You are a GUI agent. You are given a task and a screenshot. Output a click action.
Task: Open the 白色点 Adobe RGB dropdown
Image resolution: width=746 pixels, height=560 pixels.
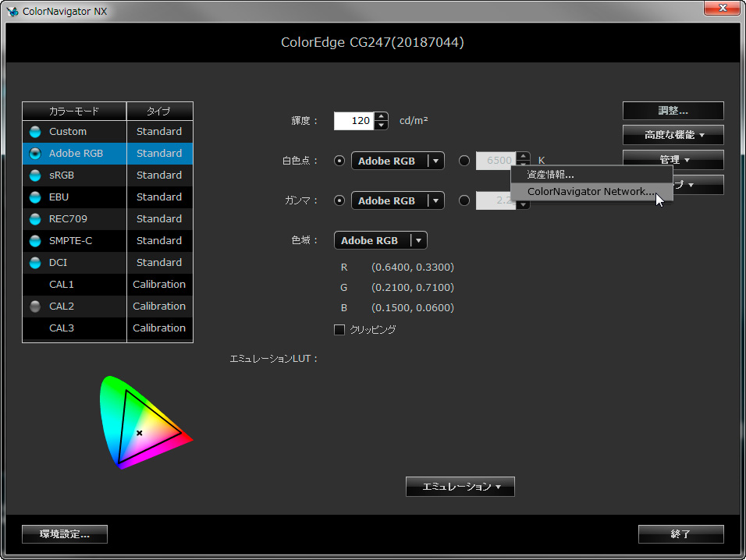pos(398,161)
